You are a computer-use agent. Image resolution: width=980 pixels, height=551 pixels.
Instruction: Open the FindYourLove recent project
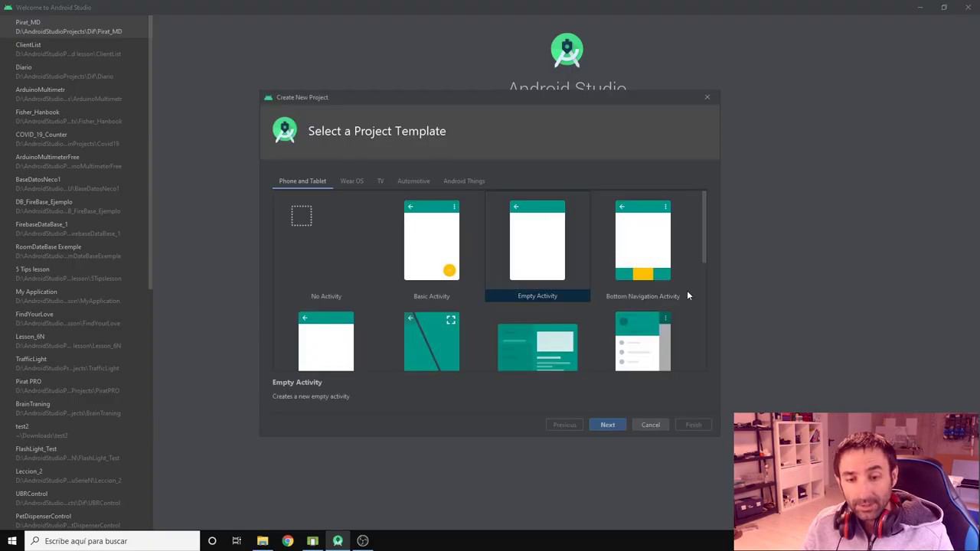point(74,318)
